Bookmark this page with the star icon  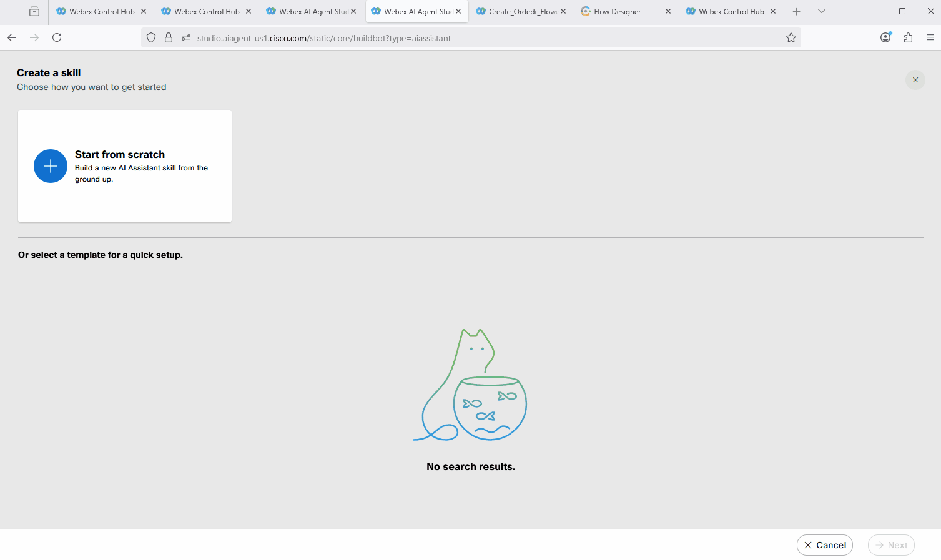[x=791, y=38]
